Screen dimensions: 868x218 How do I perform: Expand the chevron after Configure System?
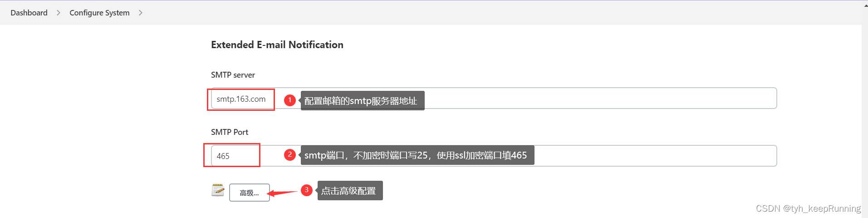pos(141,13)
